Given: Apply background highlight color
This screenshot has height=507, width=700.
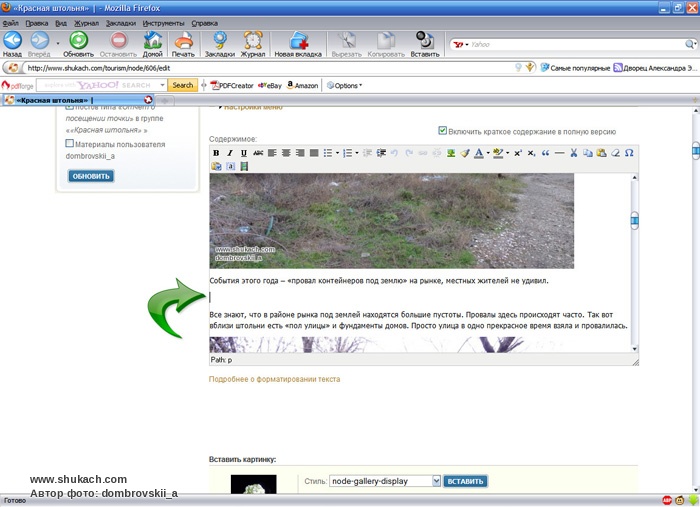Looking at the screenshot, I should [499, 153].
